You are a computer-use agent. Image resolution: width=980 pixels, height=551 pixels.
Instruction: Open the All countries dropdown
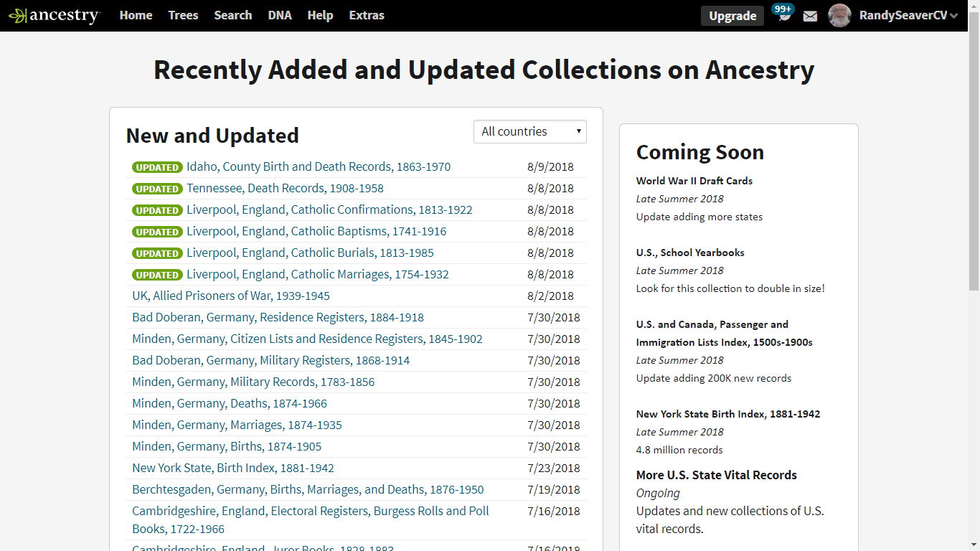pyautogui.click(x=529, y=131)
